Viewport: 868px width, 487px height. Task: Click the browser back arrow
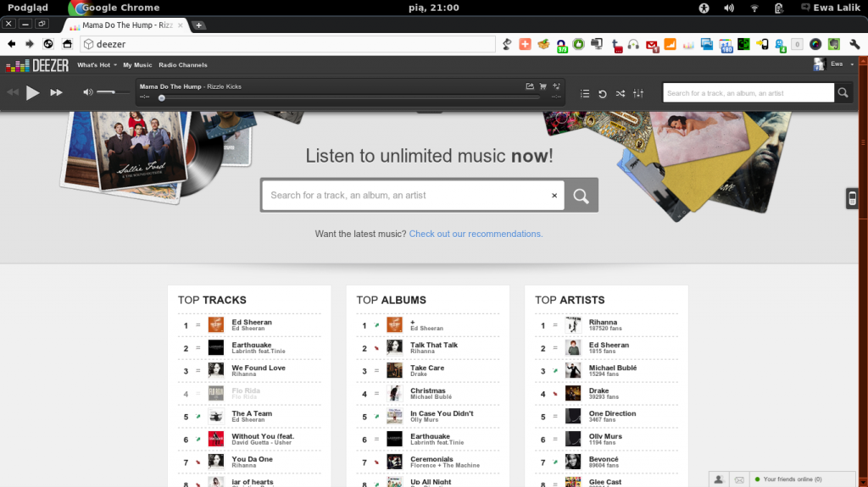(12, 44)
